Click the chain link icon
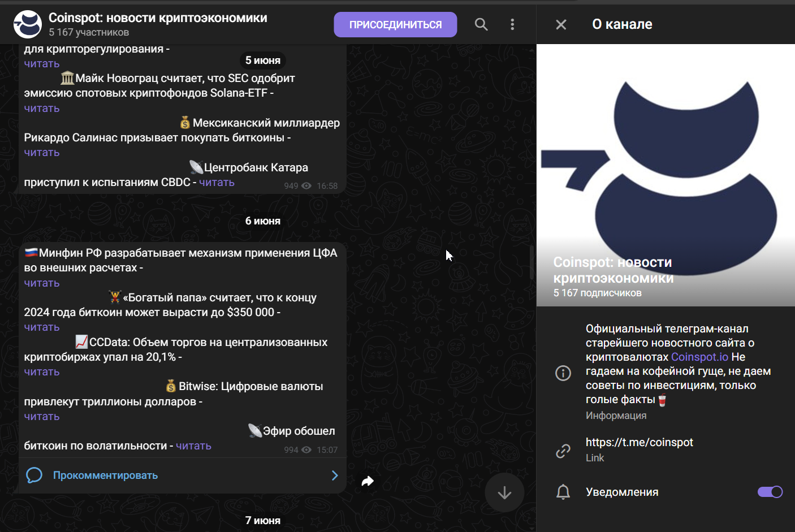Screen dimensions: 795x532 pyautogui.click(x=563, y=451)
